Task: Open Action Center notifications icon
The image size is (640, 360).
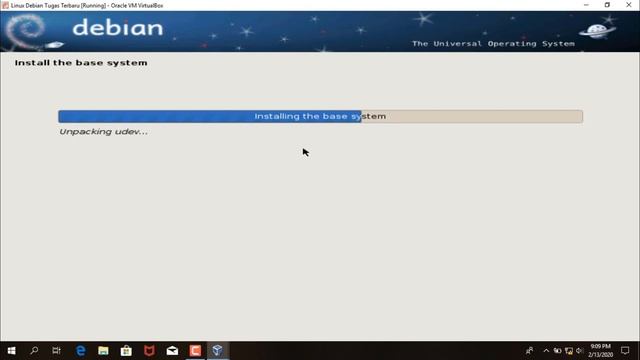Action: pos(625,351)
